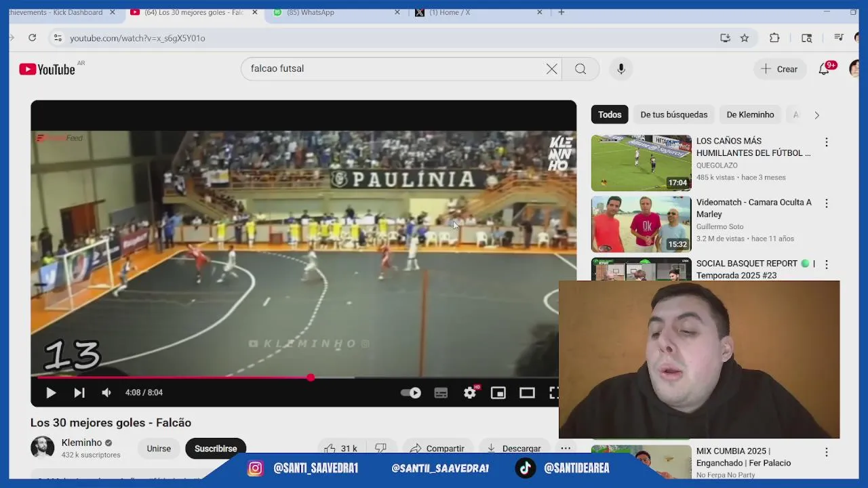Viewport: 868px width, 488px height.
Task: Open browser extensions puzzle icon
Action: pyautogui.click(x=774, y=38)
